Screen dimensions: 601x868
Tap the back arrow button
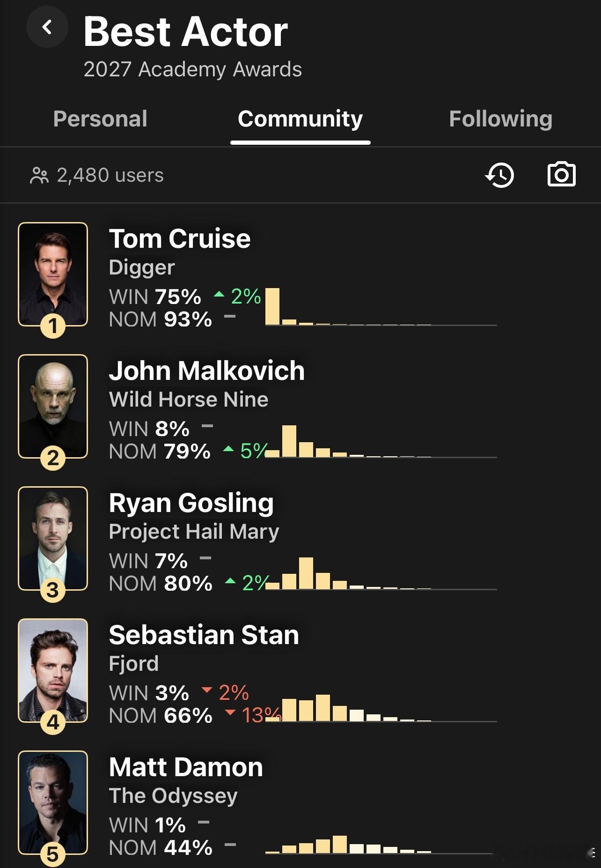coord(47,27)
